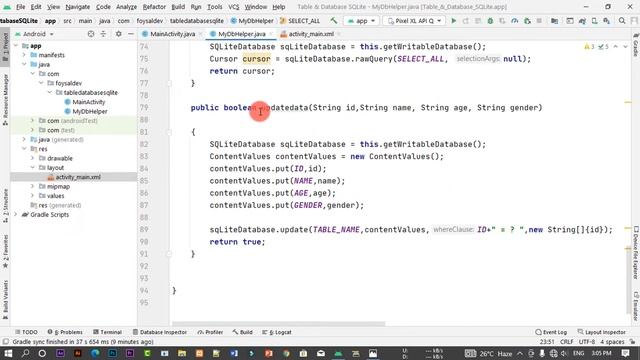Click the horizontal scrollbar of the editor
This screenshot has width=640, height=360.
(279, 324)
